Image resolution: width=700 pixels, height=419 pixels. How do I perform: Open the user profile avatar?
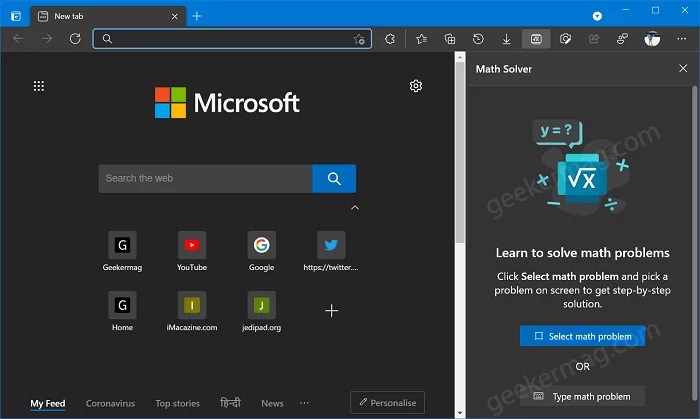(x=652, y=39)
